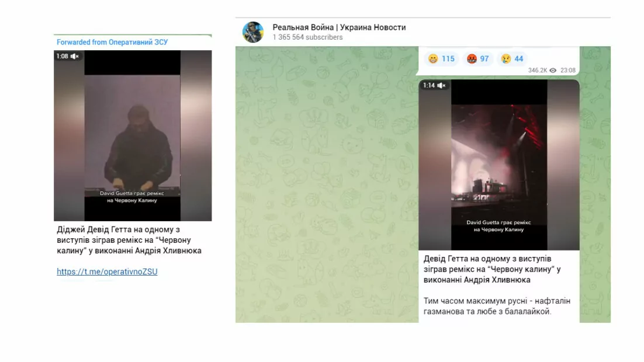This screenshot has height=362, width=644.
Task: Add the angry swearing reaction with 97 count
Action: (477, 59)
